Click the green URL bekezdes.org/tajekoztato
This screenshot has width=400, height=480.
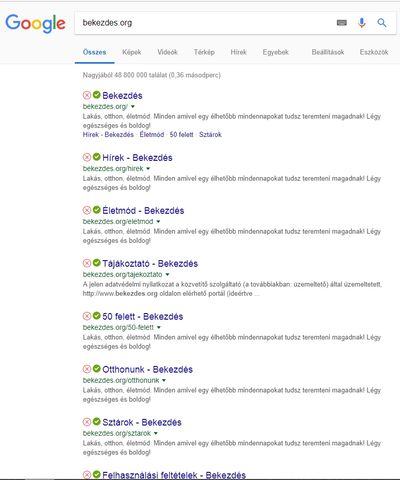coord(123,275)
